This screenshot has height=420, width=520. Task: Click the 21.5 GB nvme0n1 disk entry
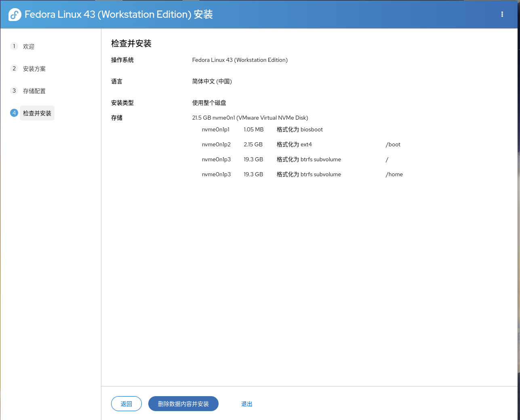point(250,118)
